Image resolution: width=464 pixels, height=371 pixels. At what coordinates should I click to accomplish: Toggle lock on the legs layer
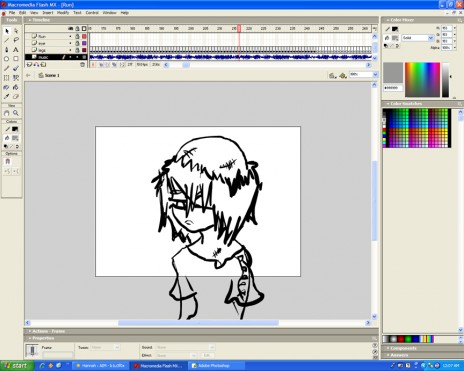77,50
